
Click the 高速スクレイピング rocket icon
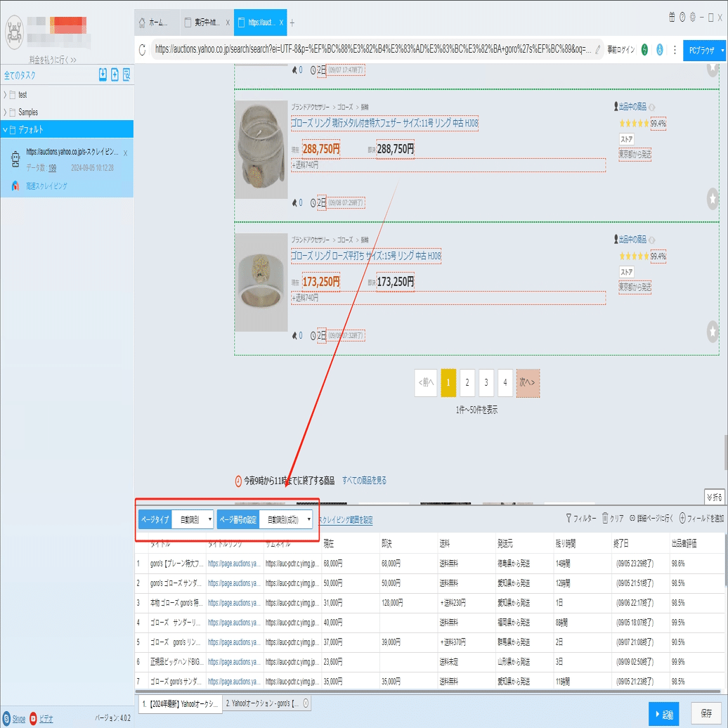15,186
